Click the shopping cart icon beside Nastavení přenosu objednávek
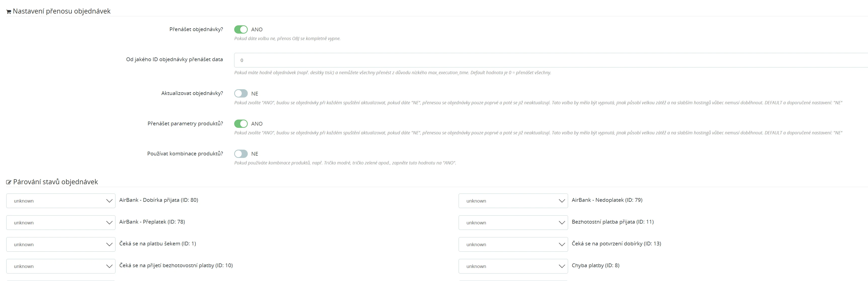Image resolution: width=868 pixels, height=281 pixels. (x=9, y=12)
